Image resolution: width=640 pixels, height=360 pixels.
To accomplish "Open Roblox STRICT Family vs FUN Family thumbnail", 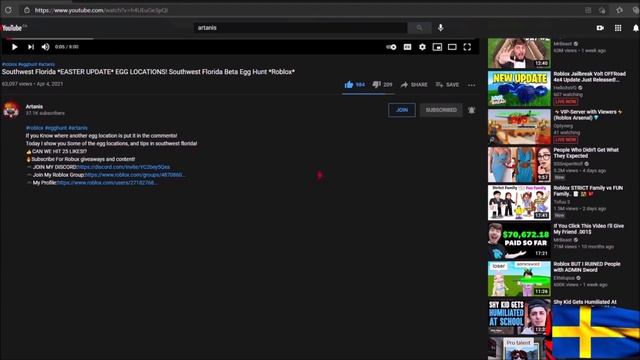I will 519,203.
